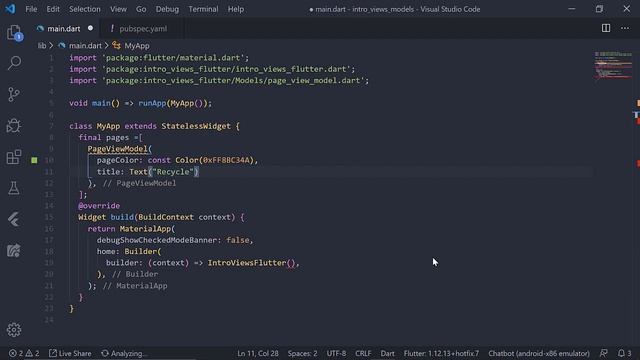The height and width of the screenshot is (360, 640).
Task: Click MyApp class in breadcrumb
Action: 137,46
